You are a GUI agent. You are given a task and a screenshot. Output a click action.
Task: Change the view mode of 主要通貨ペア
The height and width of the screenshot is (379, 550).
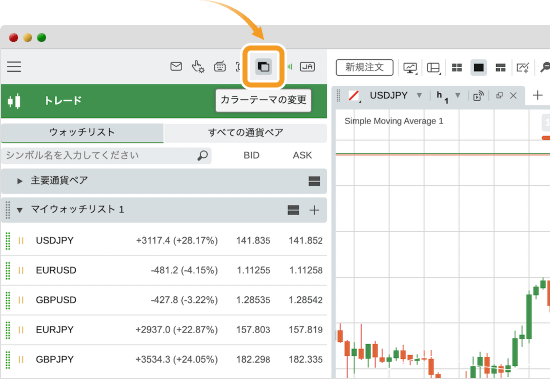314,181
